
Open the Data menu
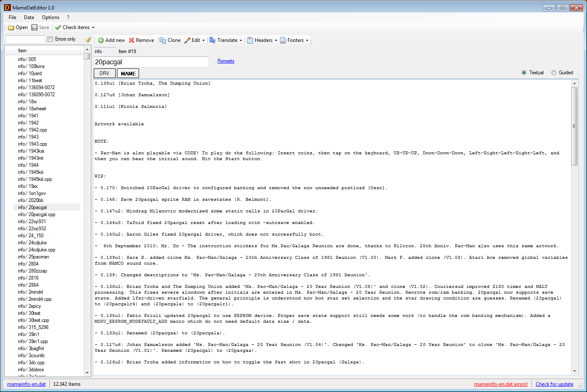[x=29, y=17]
